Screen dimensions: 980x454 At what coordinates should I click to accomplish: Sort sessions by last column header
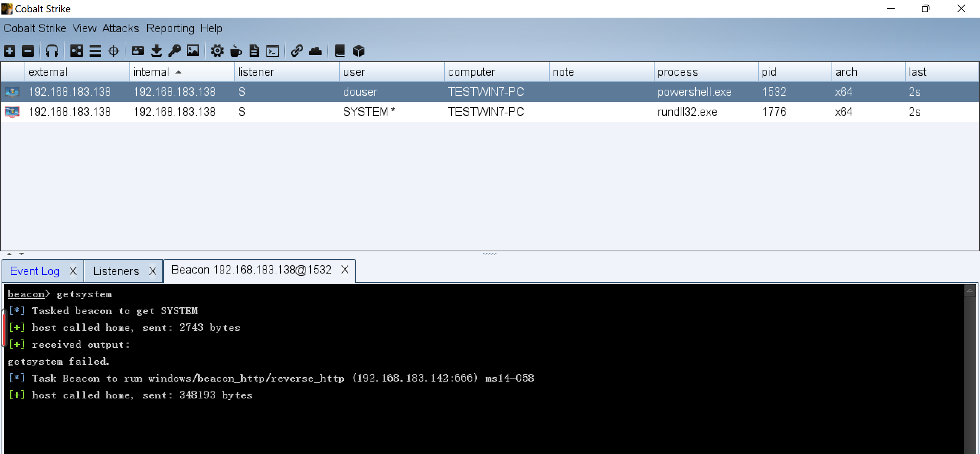point(942,72)
